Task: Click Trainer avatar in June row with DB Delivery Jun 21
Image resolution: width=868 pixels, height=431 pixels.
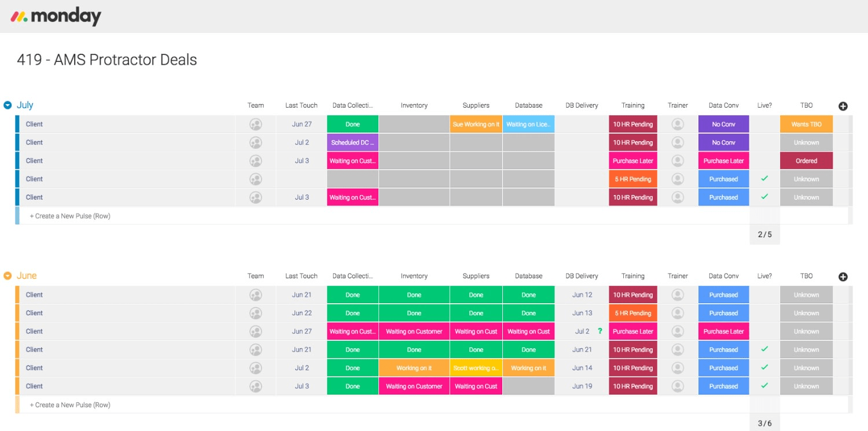Action: coord(678,349)
